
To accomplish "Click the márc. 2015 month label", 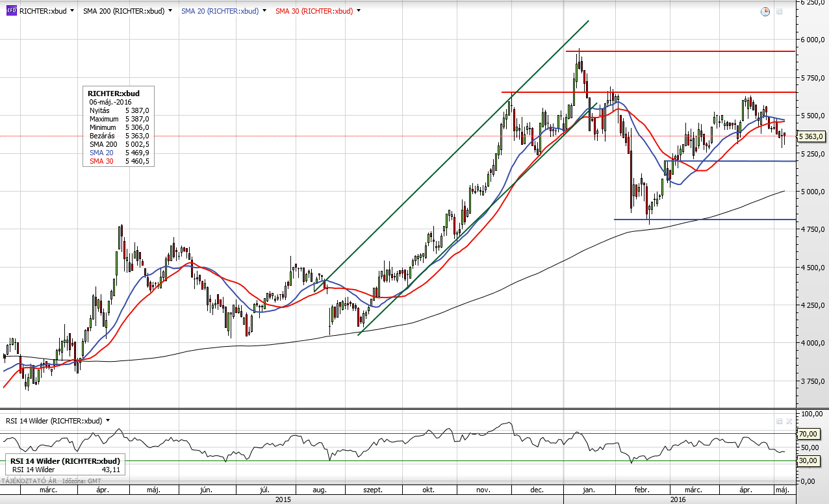I will coord(48,490).
